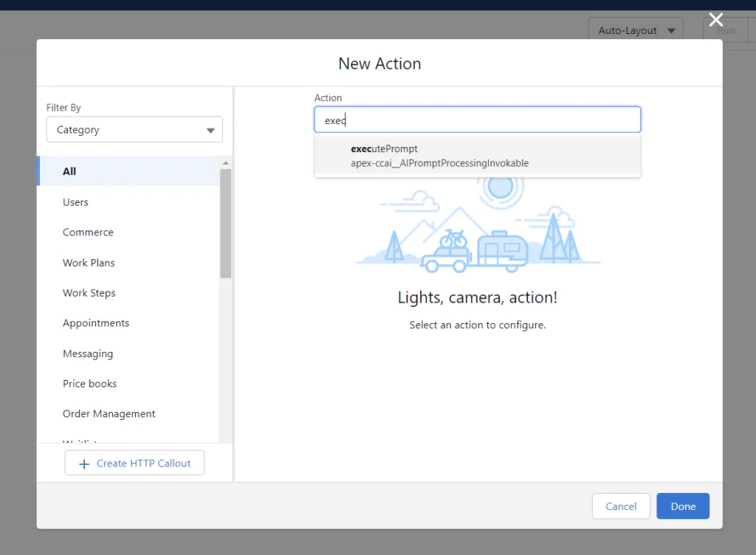This screenshot has width=756, height=555.
Task: Click the category list scrollbar thumb
Action: 226,221
